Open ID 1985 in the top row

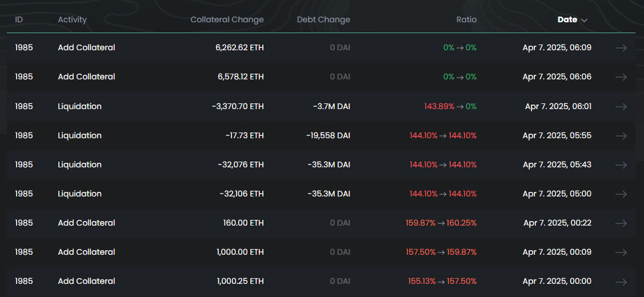tap(24, 48)
